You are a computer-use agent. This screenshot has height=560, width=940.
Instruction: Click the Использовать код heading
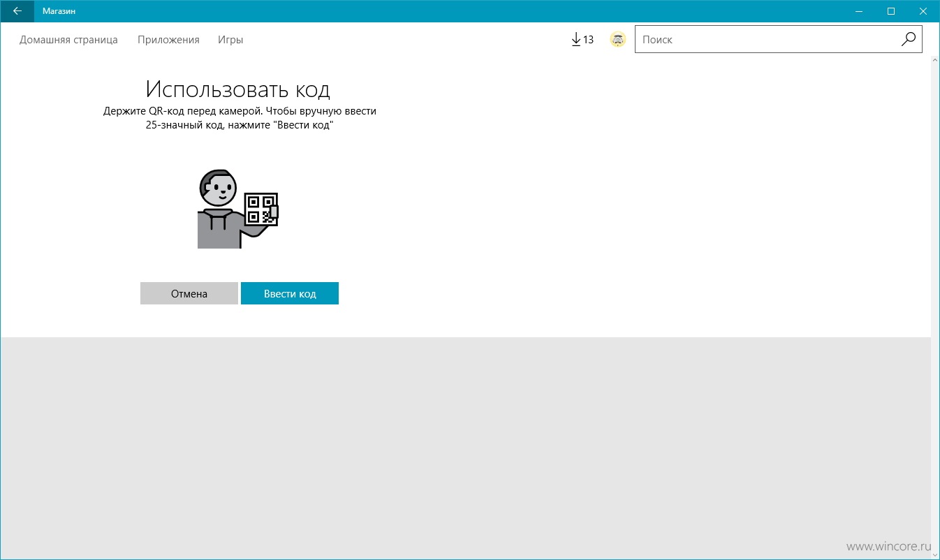pos(238,89)
